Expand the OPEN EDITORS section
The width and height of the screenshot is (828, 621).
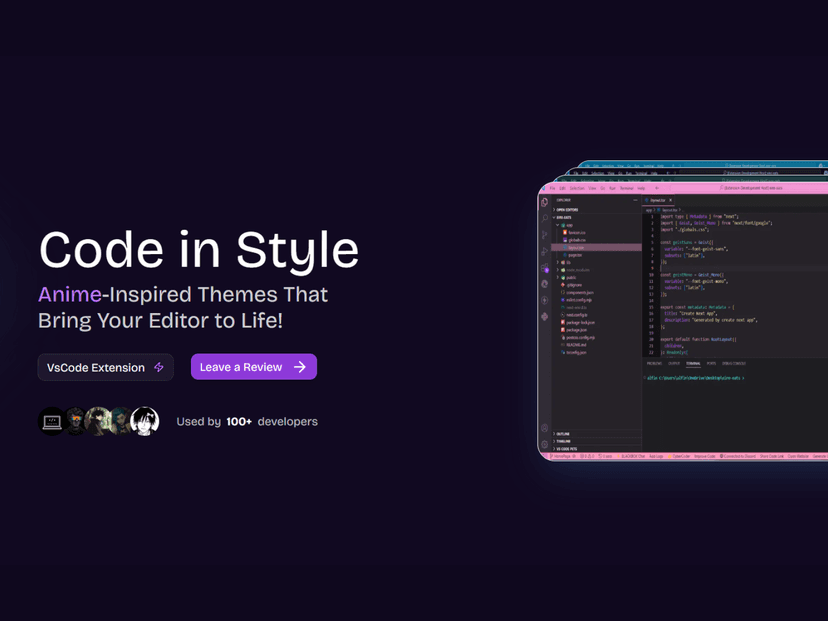click(x=567, y=210)
